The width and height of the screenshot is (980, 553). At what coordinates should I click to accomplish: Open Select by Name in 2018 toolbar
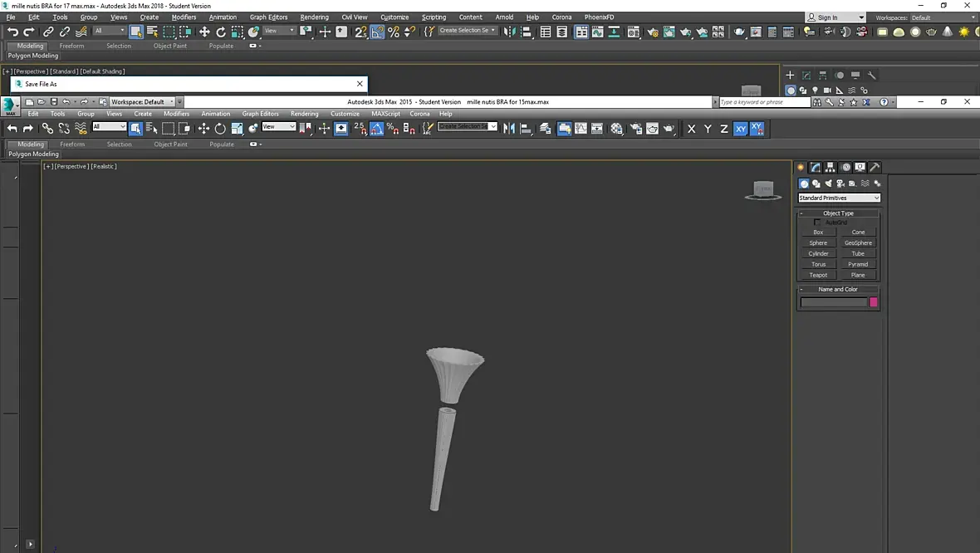coord(152,32)
